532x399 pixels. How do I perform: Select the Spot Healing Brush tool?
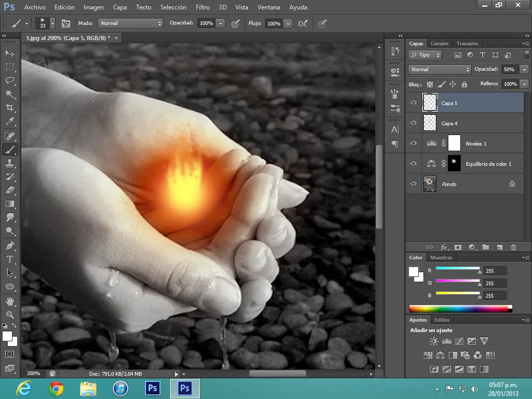[10, 136]
